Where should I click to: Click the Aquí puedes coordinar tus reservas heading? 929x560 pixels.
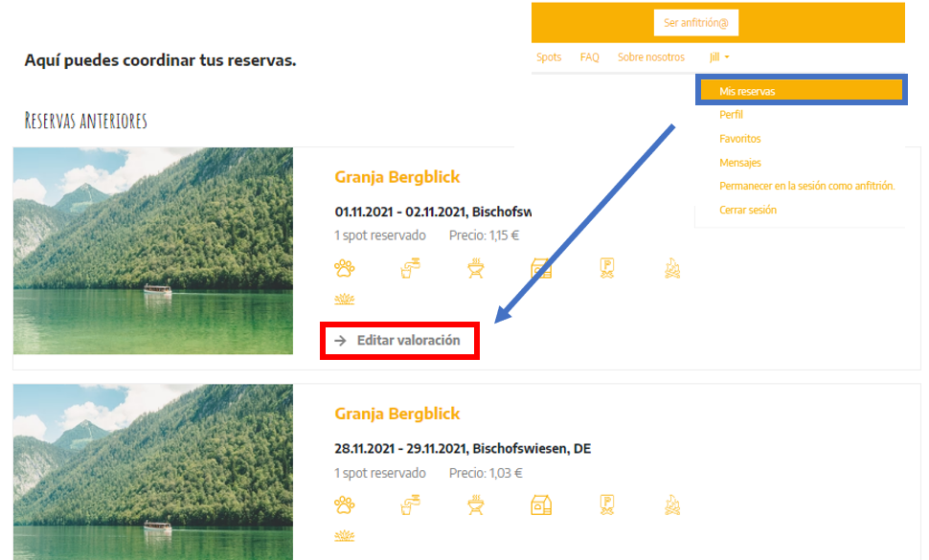160,60
